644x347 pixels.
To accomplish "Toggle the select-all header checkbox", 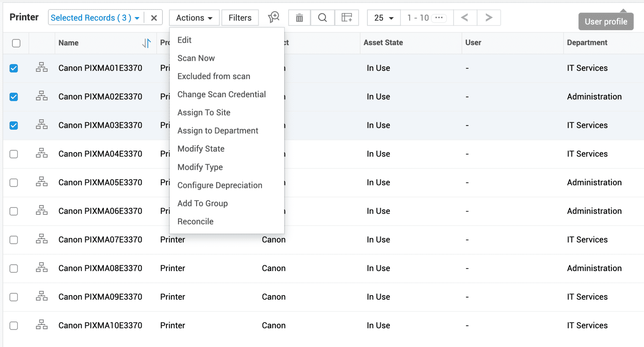I will [x=16, y=43].
